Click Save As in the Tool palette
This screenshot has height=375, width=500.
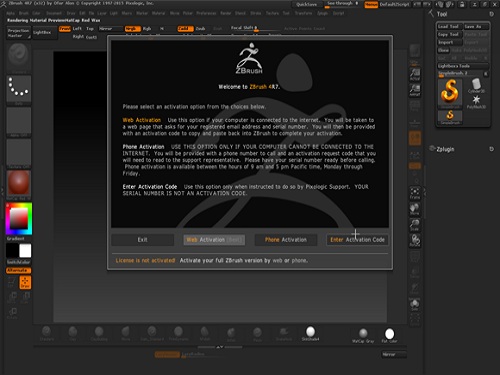click(x=476, y=26)
